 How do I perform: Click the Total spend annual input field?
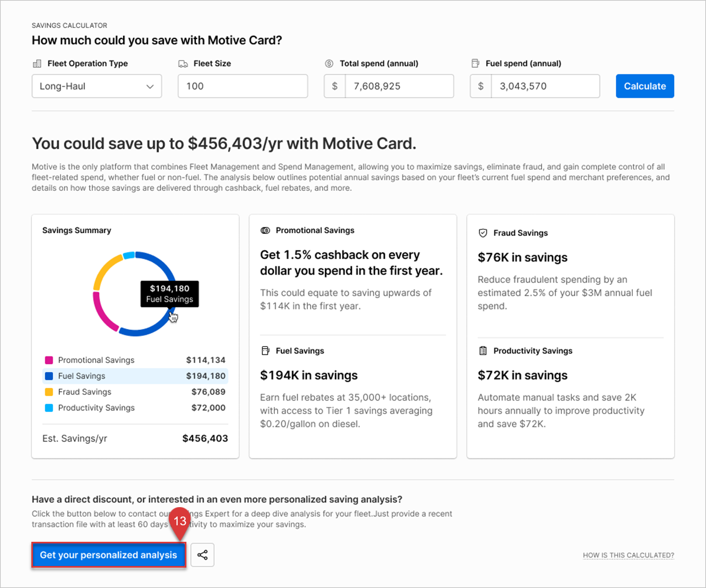pyautogui.click(x=399, y=86)
